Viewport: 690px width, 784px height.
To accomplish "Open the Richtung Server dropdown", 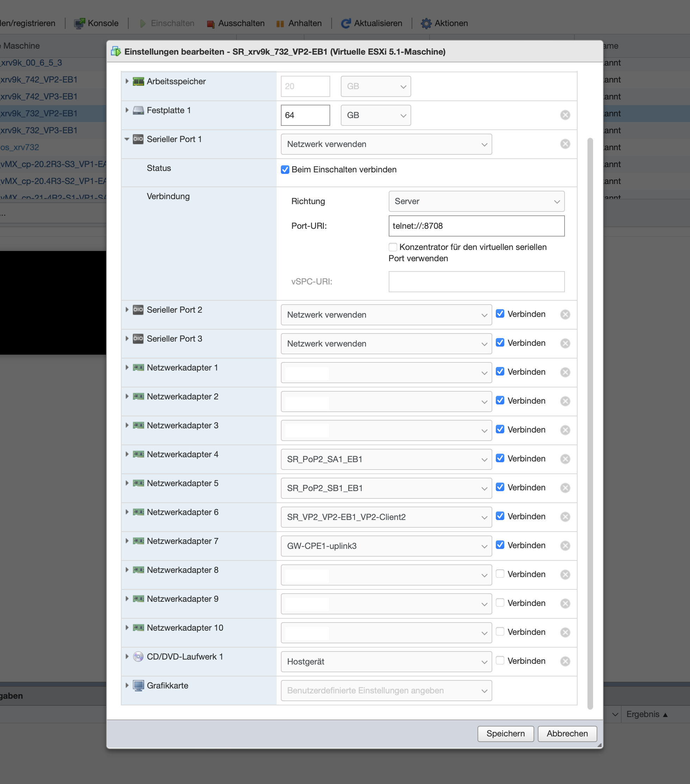I will (476, 201).
